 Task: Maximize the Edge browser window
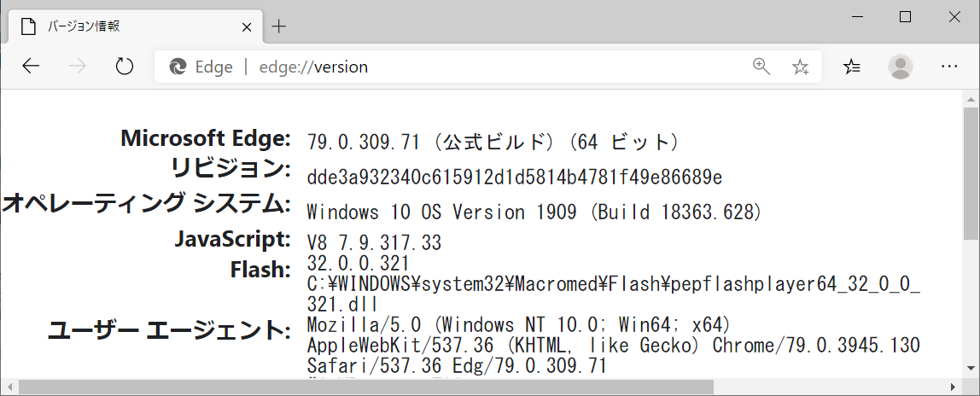tap(905, 17)
